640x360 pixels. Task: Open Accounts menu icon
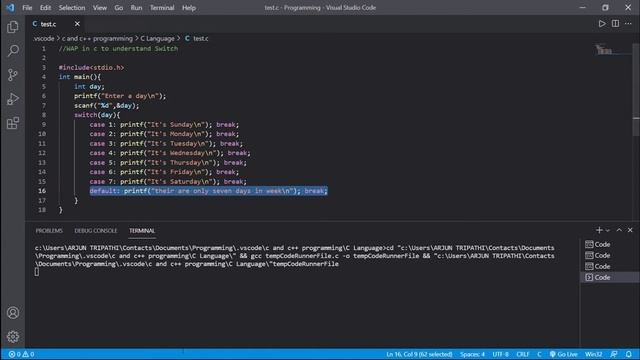click(13, 313)
